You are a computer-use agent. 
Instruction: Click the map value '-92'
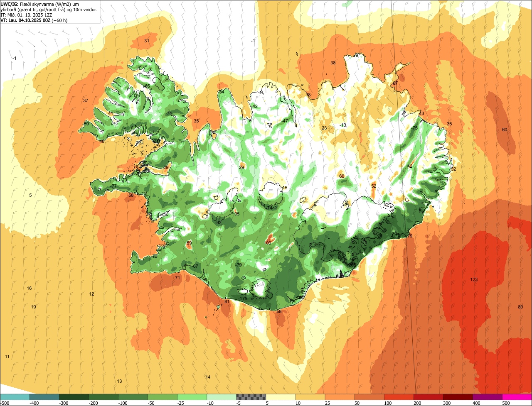pyautogui.click(x=218, y=223)
